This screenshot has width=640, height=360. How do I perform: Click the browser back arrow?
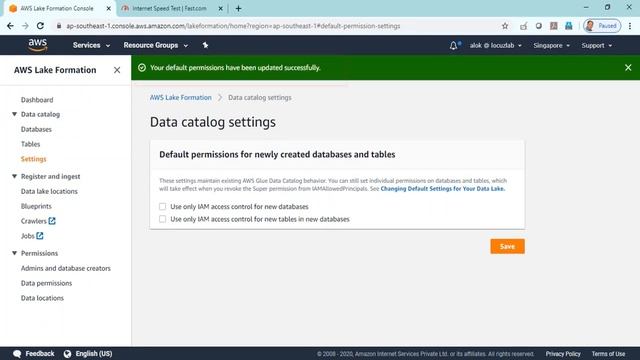pos(10,26)
